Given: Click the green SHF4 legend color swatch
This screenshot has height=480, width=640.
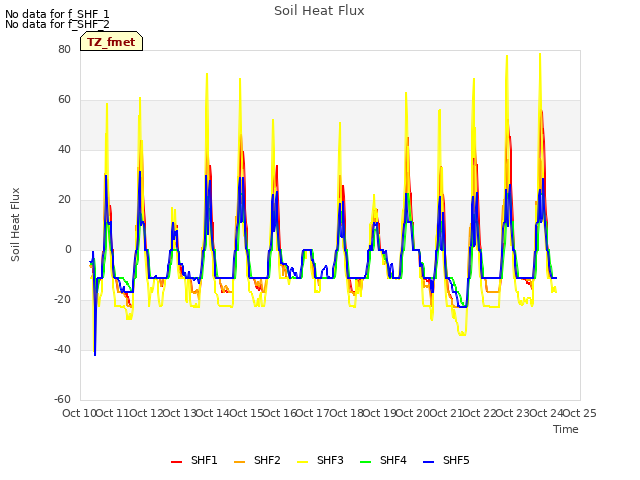Looking at the screenshot, I should 365,462.
